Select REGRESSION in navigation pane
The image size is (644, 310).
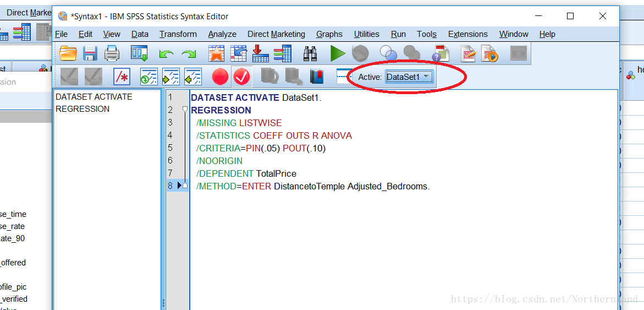(x=82, y=109)
